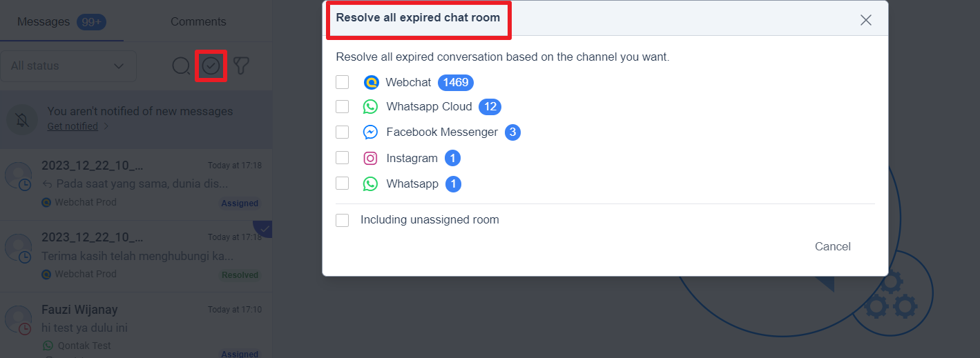Check the Webchat channel checkbox
Screen dimensions: 980x358
tap(343, 83)
